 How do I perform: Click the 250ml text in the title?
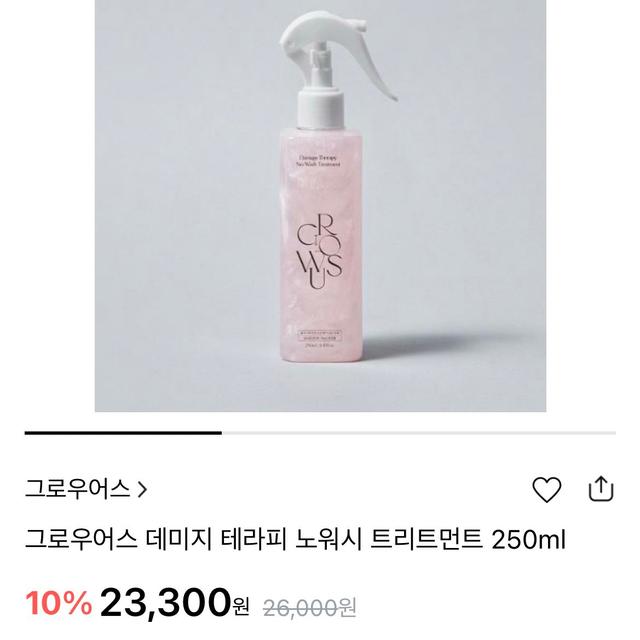click(529, 540)
